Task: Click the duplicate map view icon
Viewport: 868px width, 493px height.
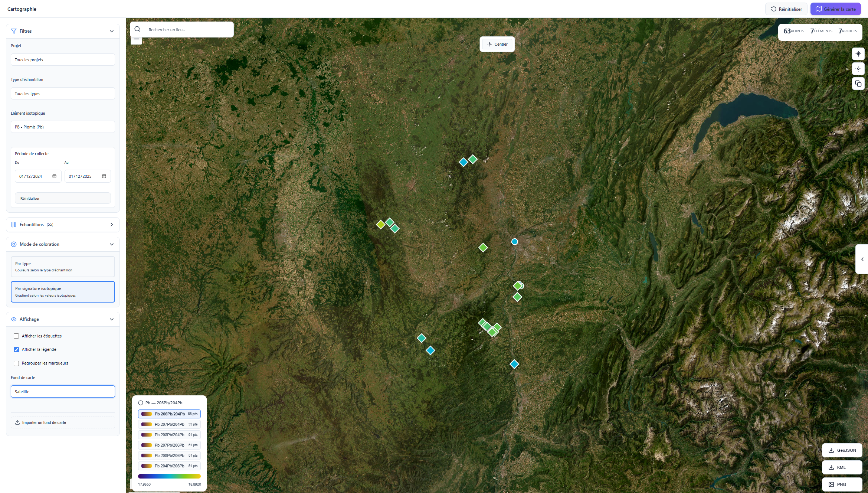Action: click(858, 84)
